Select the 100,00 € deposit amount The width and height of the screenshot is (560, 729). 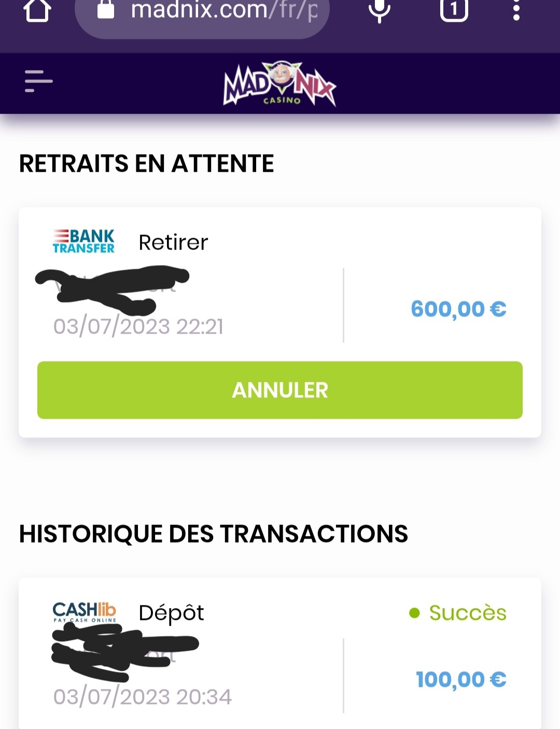(461, 680)
